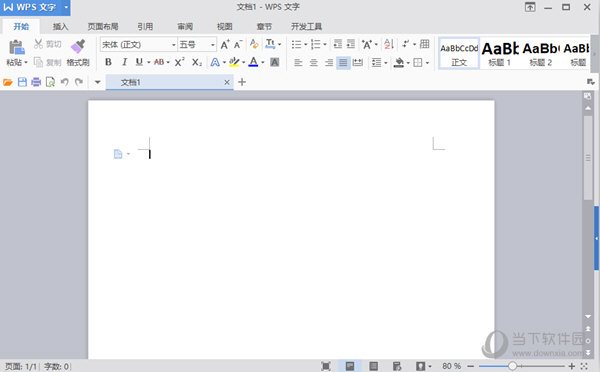Viewport: 600px width, 372px height.
Task: Switch to the 插入 ribbon tab
Action: [x=60, y=26]
